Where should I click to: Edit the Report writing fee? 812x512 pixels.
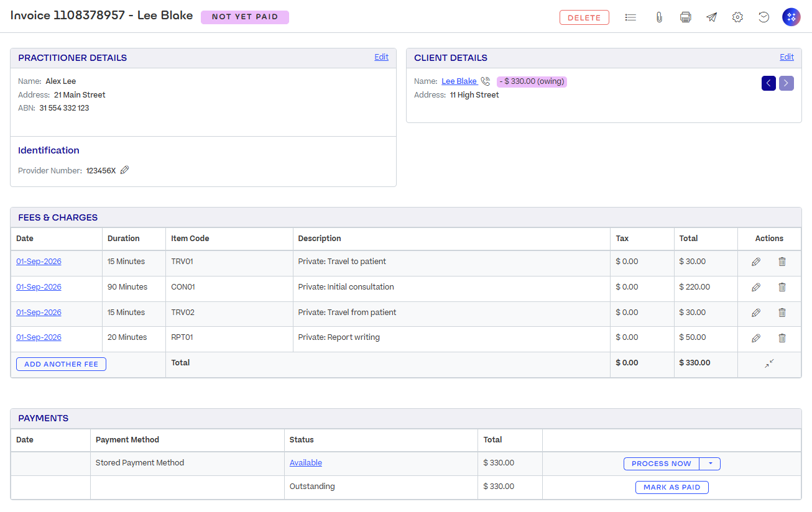(x=756, y=338)
